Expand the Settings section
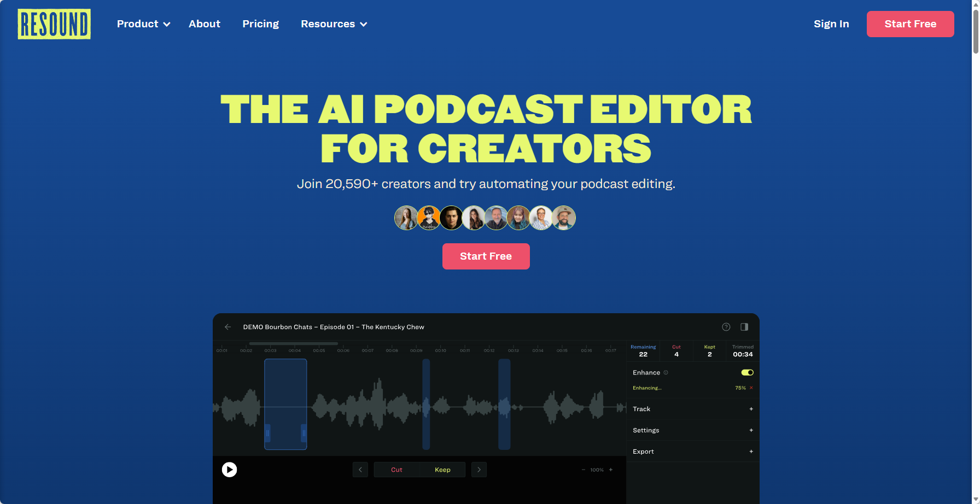The image size is (980, 504). pyautogui.click(x=693, y=430)
